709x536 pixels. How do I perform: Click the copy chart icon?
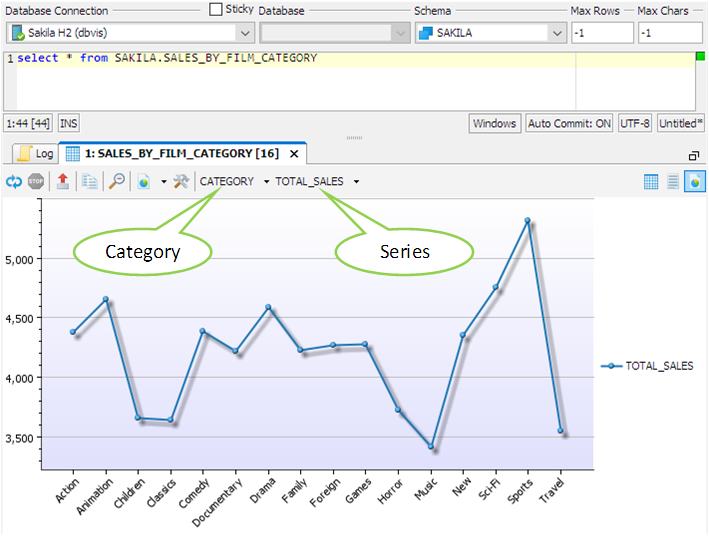(90, 182)
